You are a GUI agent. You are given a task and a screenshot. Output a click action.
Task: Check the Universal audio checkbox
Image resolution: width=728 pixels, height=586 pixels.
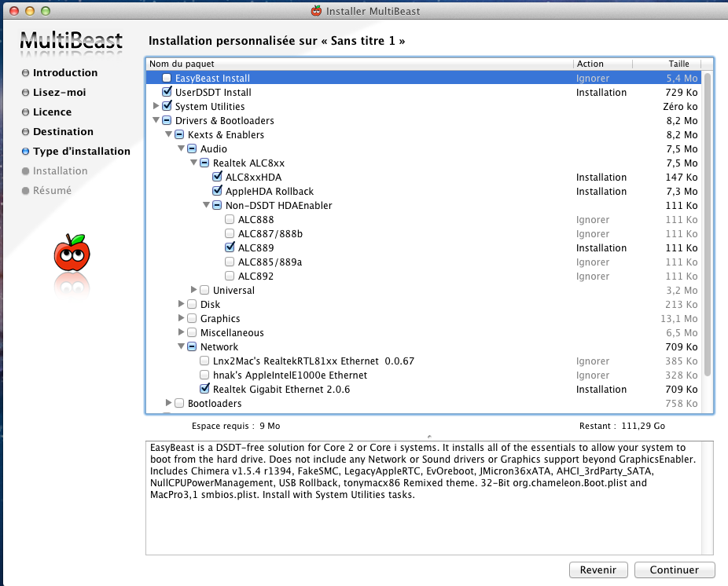pos(204,290)
